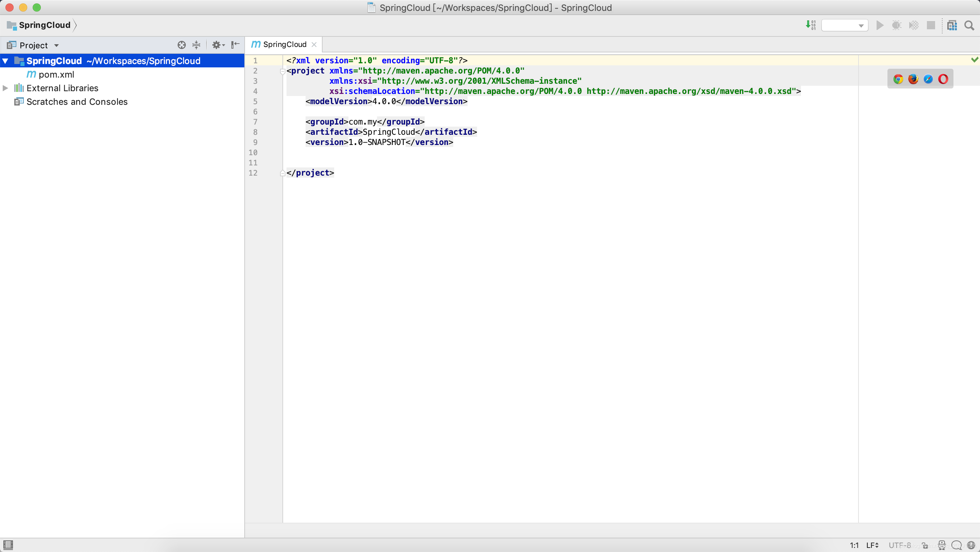Click the Run play button
This screenshot has height=552, width=980.
pos(880,26)
